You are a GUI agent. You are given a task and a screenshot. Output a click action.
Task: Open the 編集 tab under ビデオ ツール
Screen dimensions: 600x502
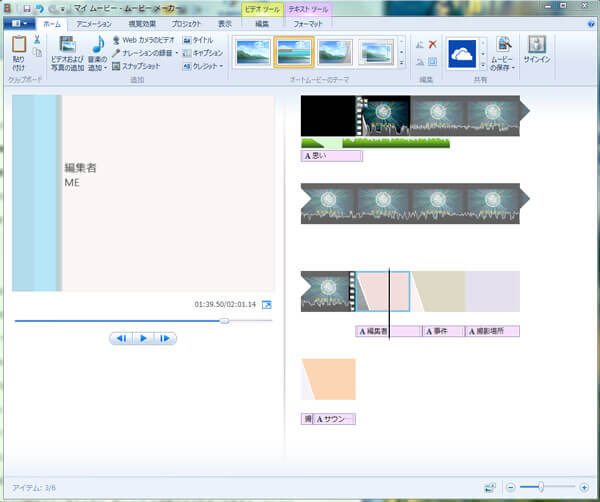[x=262, y=24]
